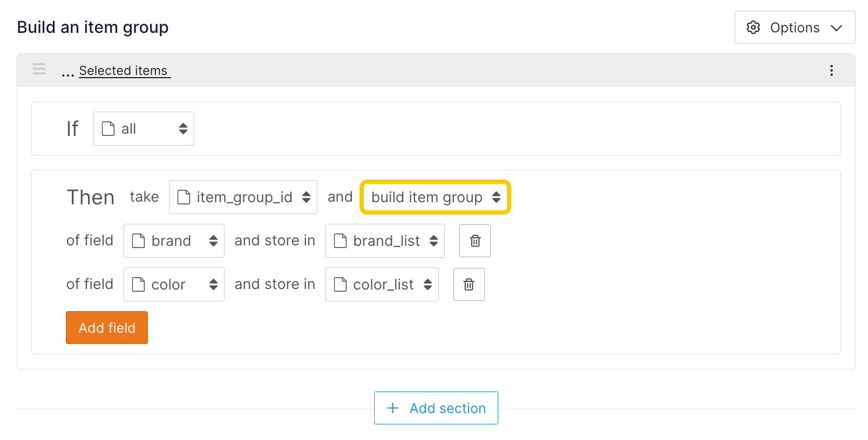This screenshot has width=868, height=440.
Task: Expand the Options menu chevron
Action: pos(836,28)
